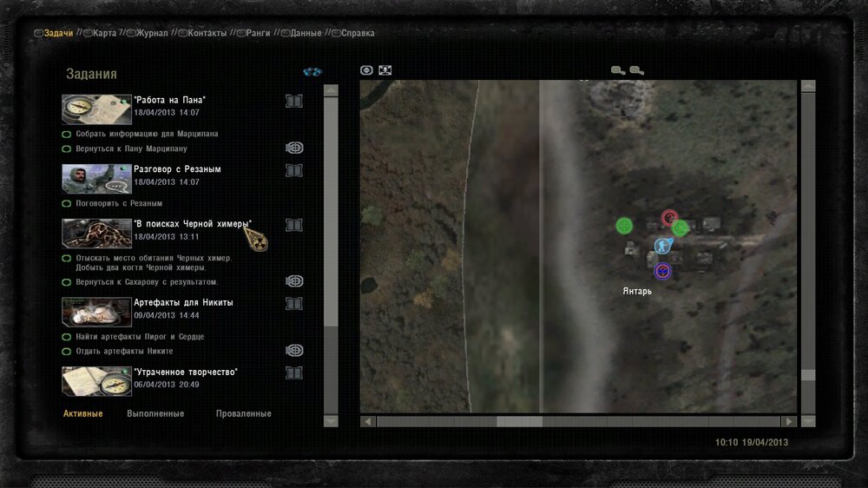This screenshot has width=868, height=488.
Task: Toggle full map view icon
Action: [385, 70]
